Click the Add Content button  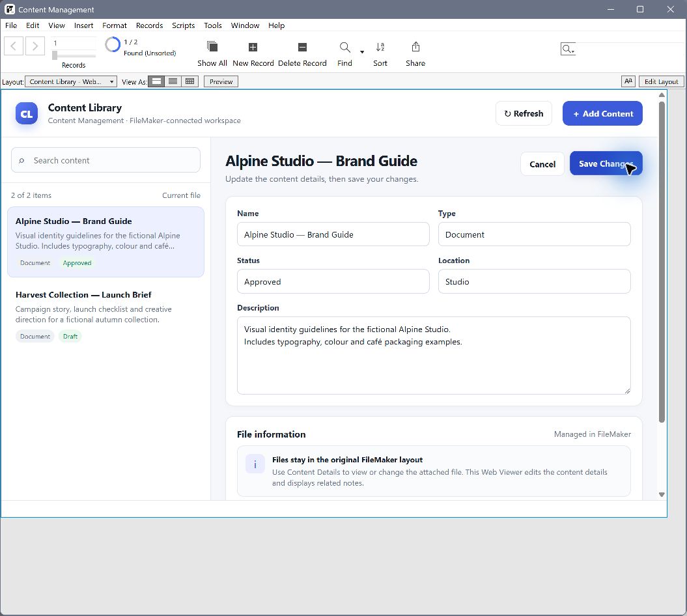602,113
